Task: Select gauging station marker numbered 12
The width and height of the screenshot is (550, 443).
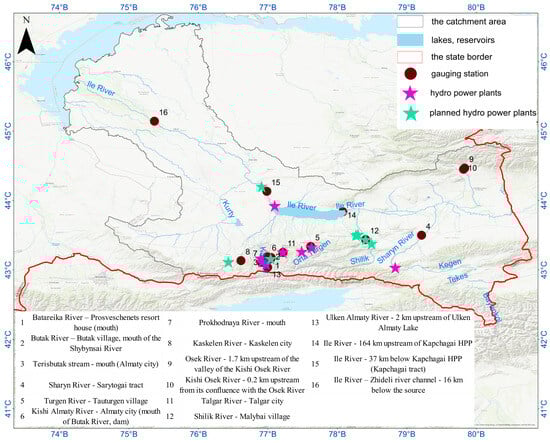Action: (365, 240)
